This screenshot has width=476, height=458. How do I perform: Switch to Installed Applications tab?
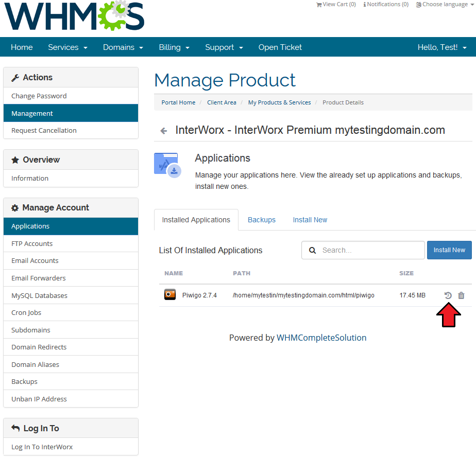(196, 220)
